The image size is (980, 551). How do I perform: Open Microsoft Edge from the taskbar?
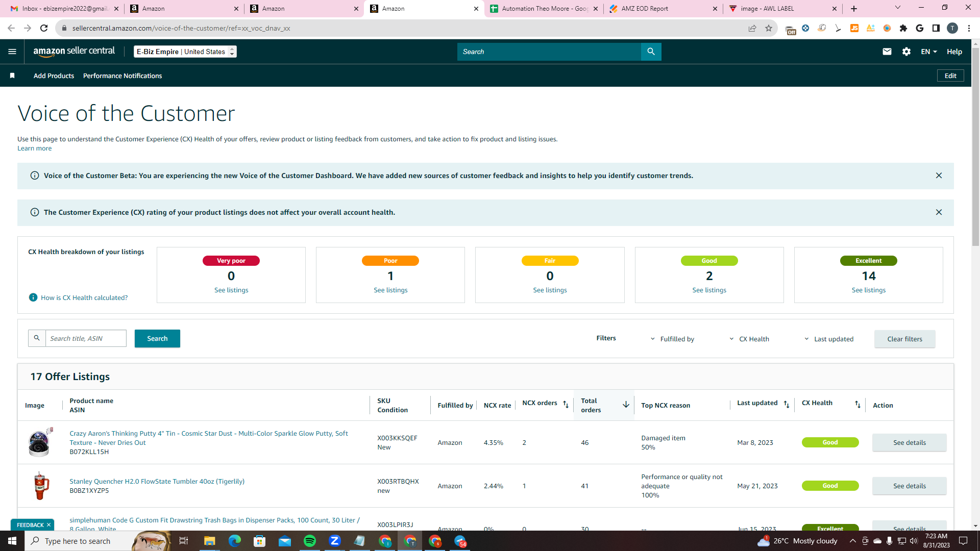pyautogui.click(x=234, y=541)
